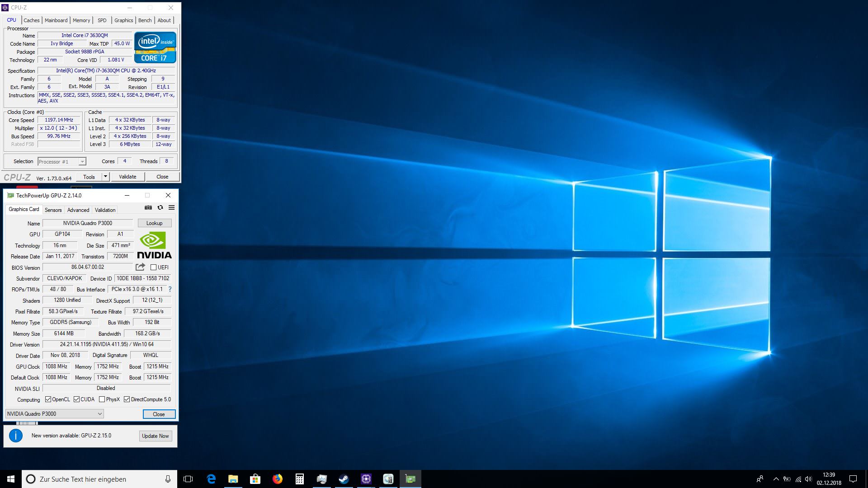Viewport: 868px width, 488px height.
Task: Open Task View on the taskbar
Action: click(188, 479)
